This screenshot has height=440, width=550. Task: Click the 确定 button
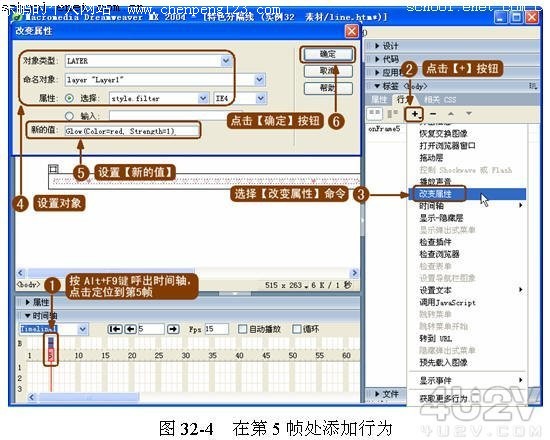328,54
